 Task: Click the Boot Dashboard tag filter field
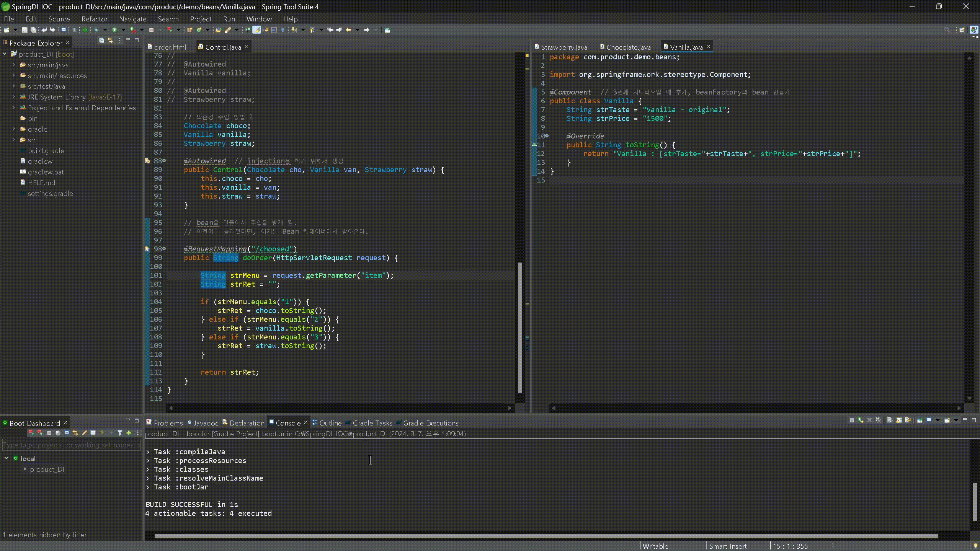(71, 445)
